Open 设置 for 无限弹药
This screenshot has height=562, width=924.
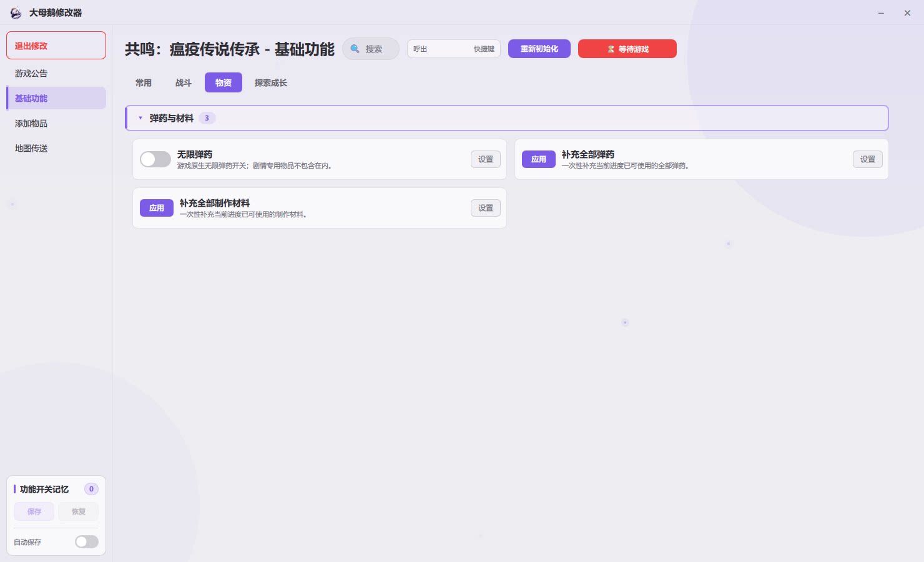(x=486, y=159)
